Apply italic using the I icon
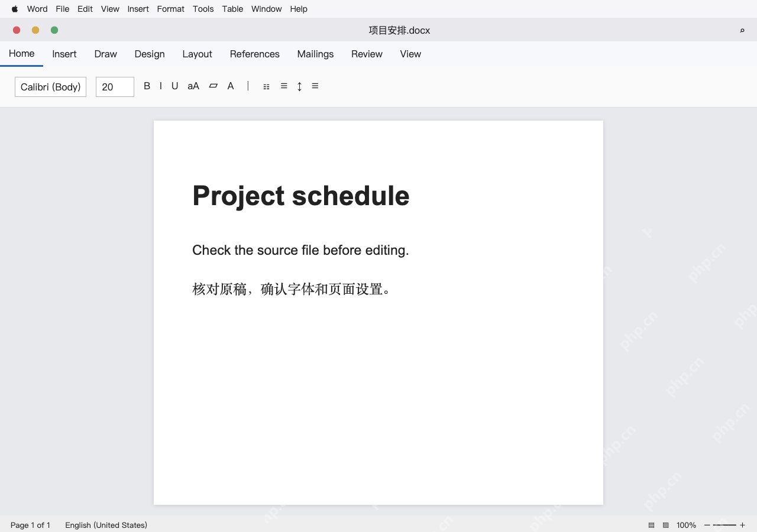Image resolution: width=757 pixels, height=532 pixels. (x=160, y=86)
